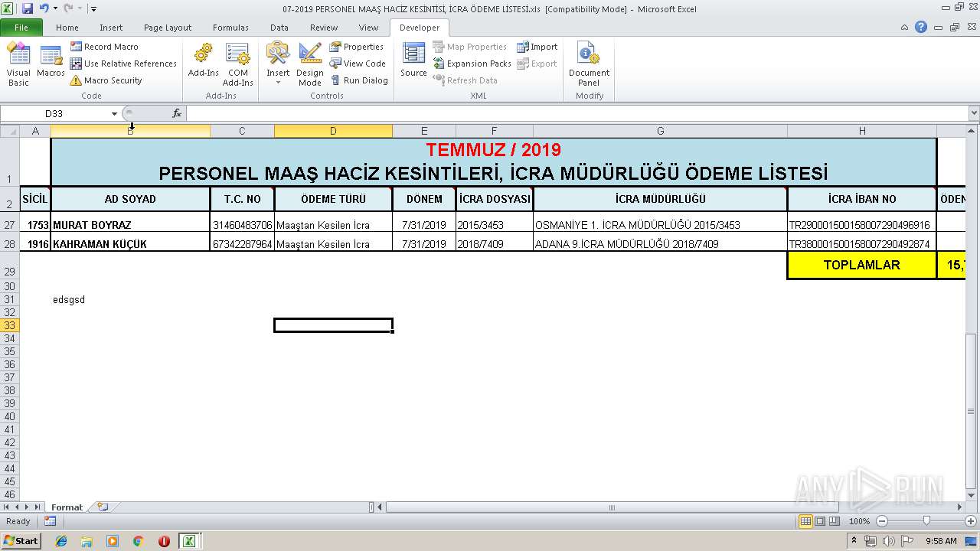The height and width of the screenshot is (551, 980).
Task: Click the horizontal scrollbar thumb
Action: tap(612, 507)
